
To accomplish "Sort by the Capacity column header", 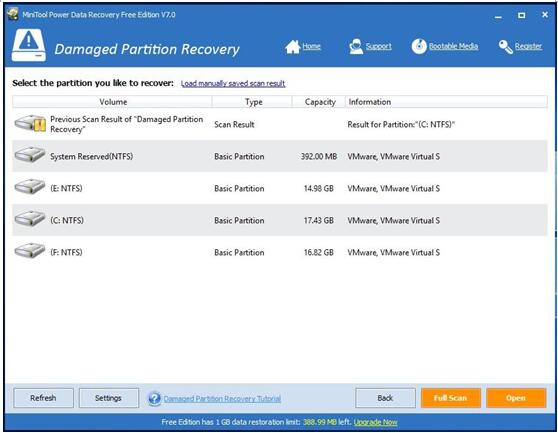I will point(319,102).
